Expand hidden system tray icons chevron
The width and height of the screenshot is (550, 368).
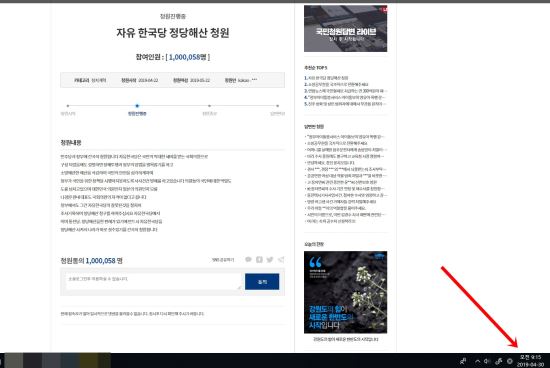coord(477,361)
